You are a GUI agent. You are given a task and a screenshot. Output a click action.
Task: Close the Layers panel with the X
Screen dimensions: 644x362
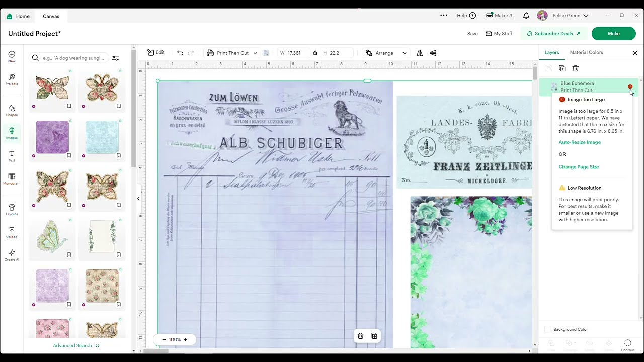635,53
